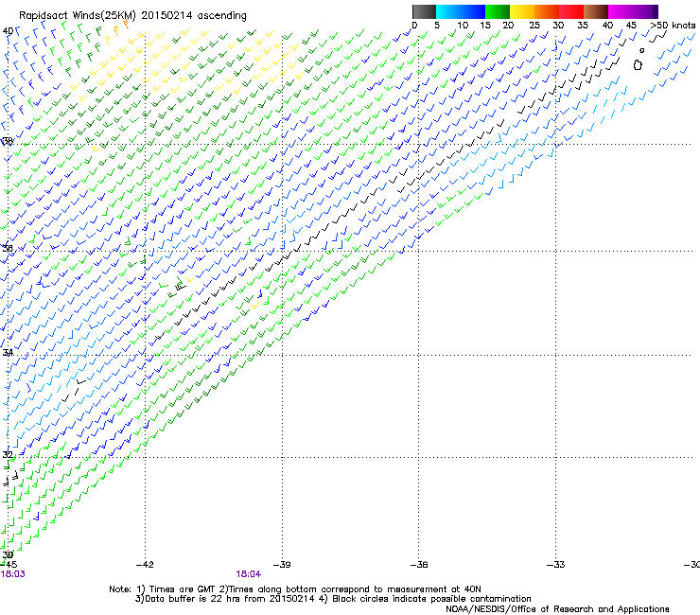Click the cyan 5-10 knots legend swatch

(448, 11)
